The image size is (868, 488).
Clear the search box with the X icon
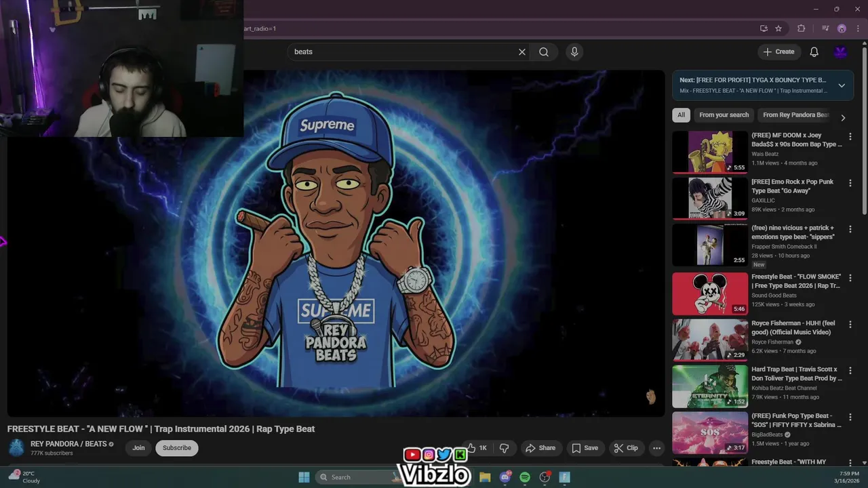click(522, 52)
